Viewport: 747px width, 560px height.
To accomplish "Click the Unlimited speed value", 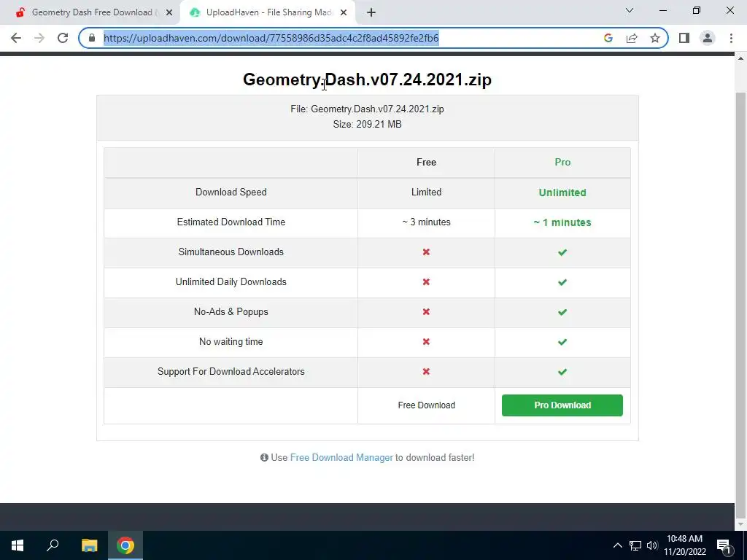I will [562, 192].
